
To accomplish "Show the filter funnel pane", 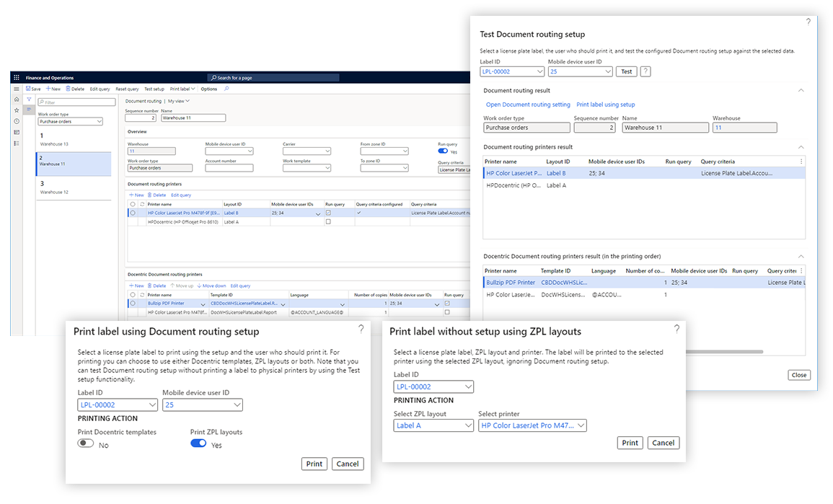I will point(30,100).
